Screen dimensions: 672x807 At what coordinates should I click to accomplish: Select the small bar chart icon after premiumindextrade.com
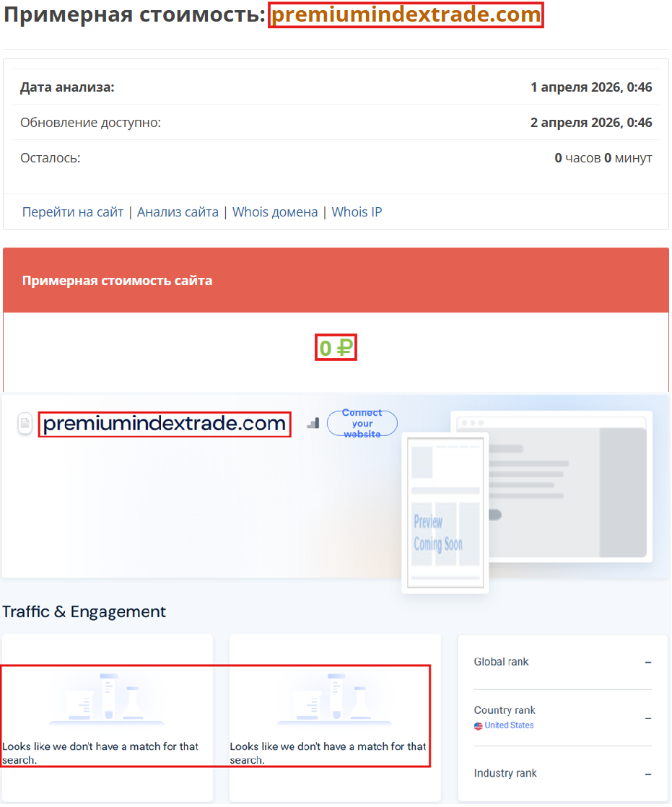(x=313, y=424)
